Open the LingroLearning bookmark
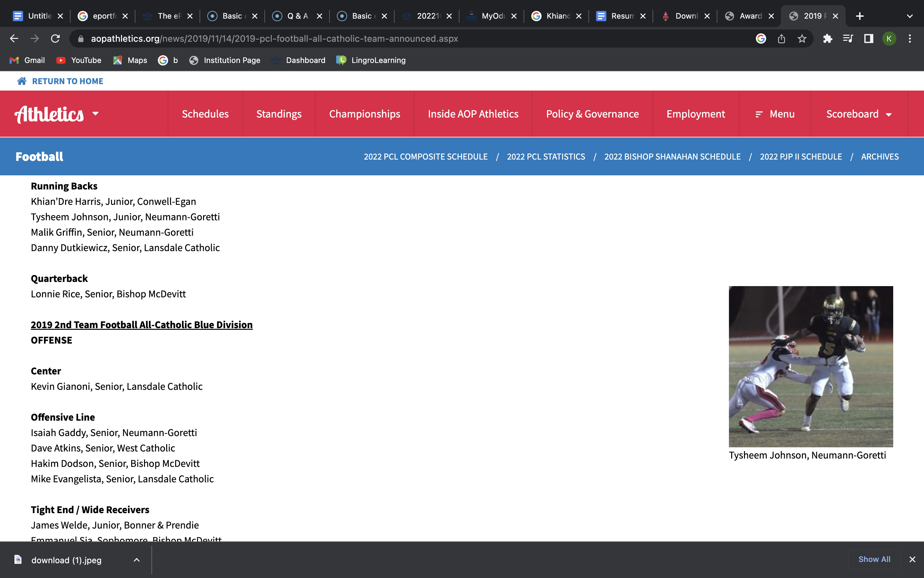Viewport: 924px width, 578px height. click(x=371, y=60)
